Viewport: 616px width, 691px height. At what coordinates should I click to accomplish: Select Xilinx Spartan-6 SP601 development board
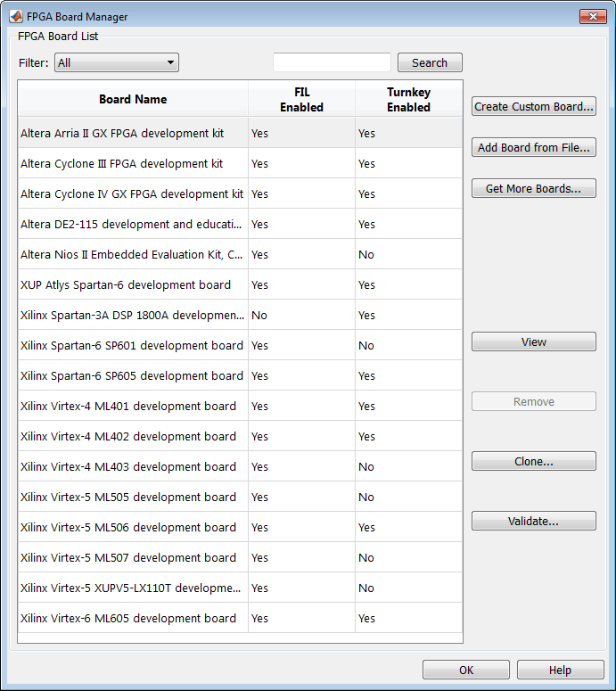(240, 346)
